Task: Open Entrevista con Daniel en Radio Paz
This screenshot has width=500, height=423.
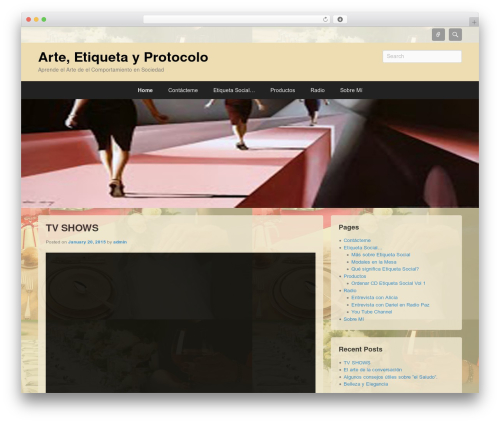Action: [x=390, y=305]
